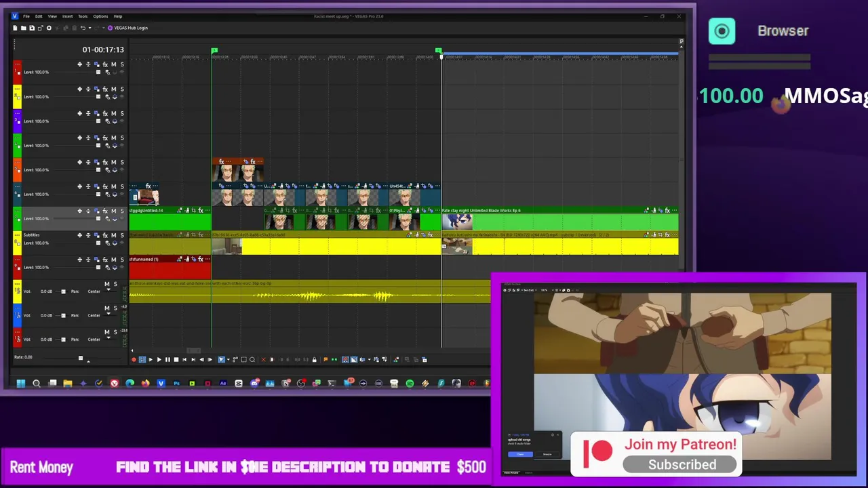Click Join my Patreon link
This screenshot has width=868, height=488.
point(680,445)
